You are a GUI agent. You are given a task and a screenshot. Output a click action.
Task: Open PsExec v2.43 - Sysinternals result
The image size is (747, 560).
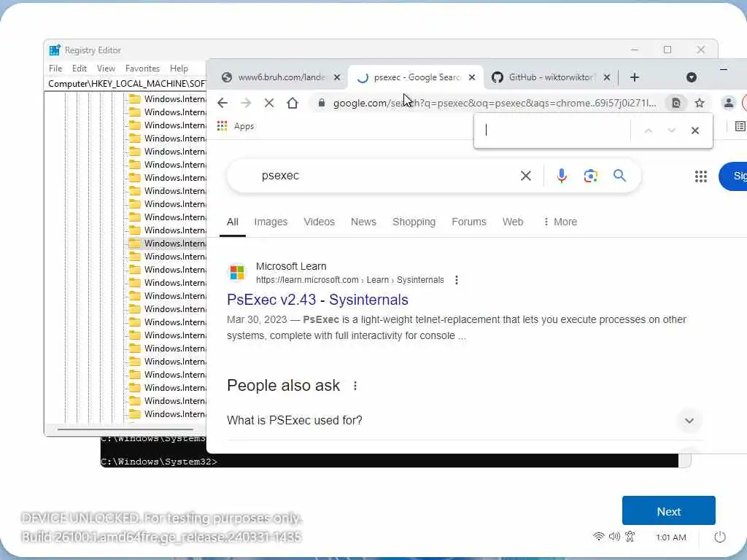pyautogui.click(x=317, y=300)
